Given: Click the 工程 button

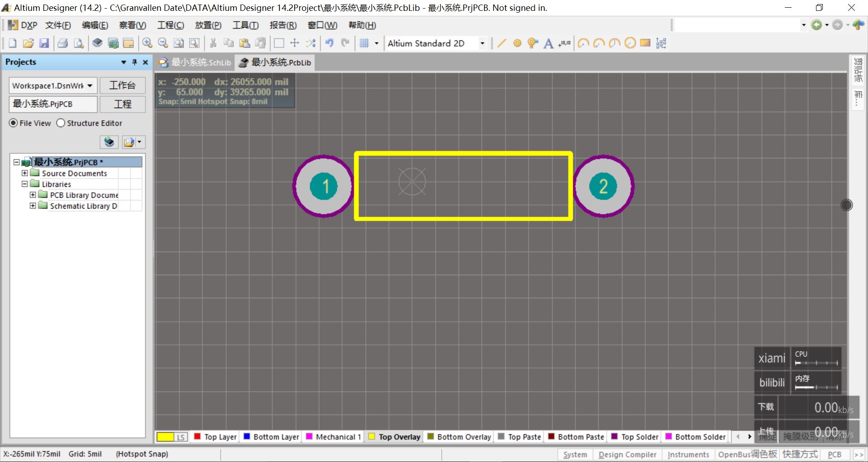Looking at the screenshot, I should pyautogui.click(x=123, y=104).
